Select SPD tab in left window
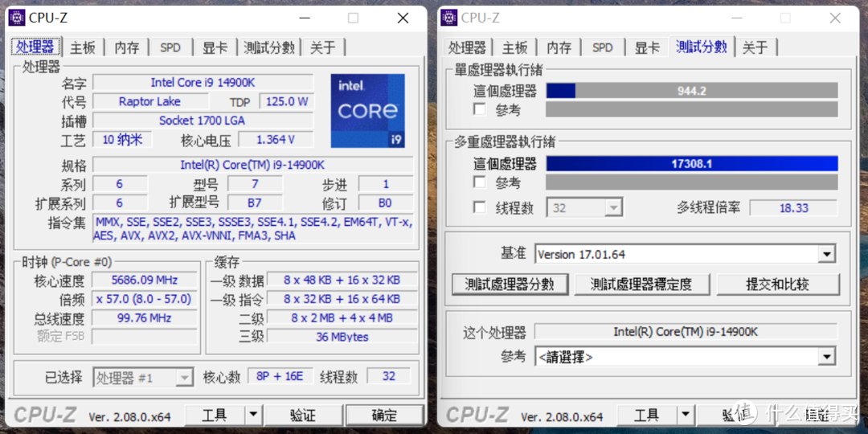The width and height of the screenshot is (868, 434). coord(170,47)
